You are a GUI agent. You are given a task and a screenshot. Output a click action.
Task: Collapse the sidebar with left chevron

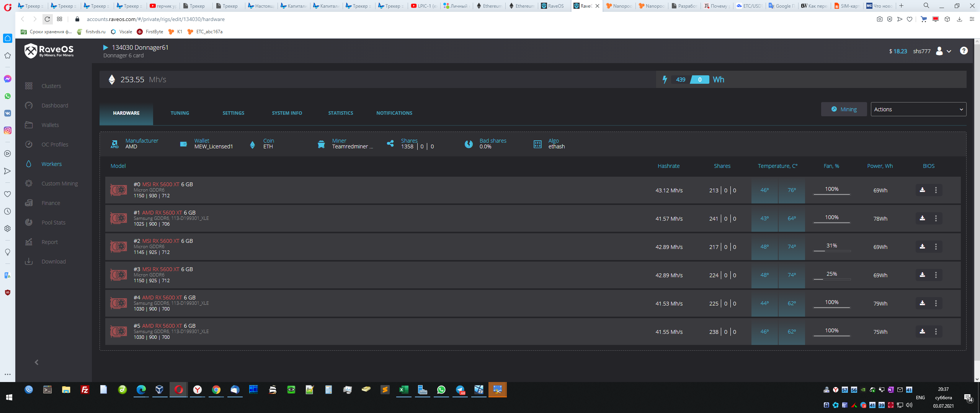(36, 362)
